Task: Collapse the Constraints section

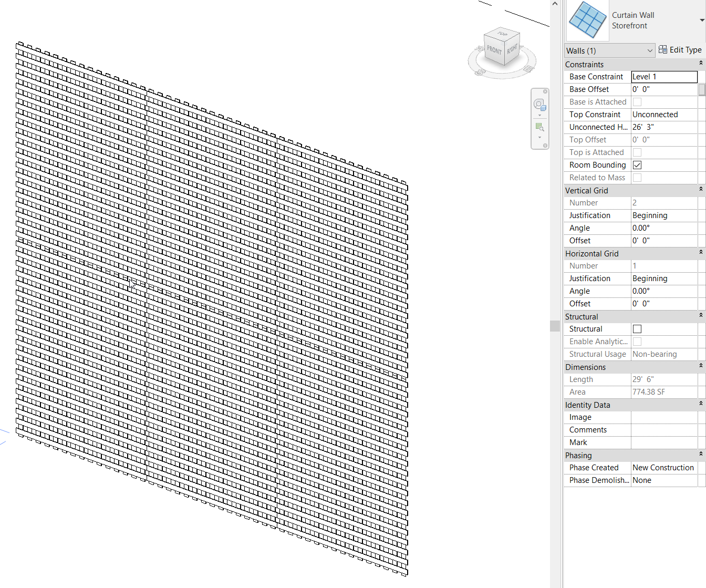Action: (700, 63)
